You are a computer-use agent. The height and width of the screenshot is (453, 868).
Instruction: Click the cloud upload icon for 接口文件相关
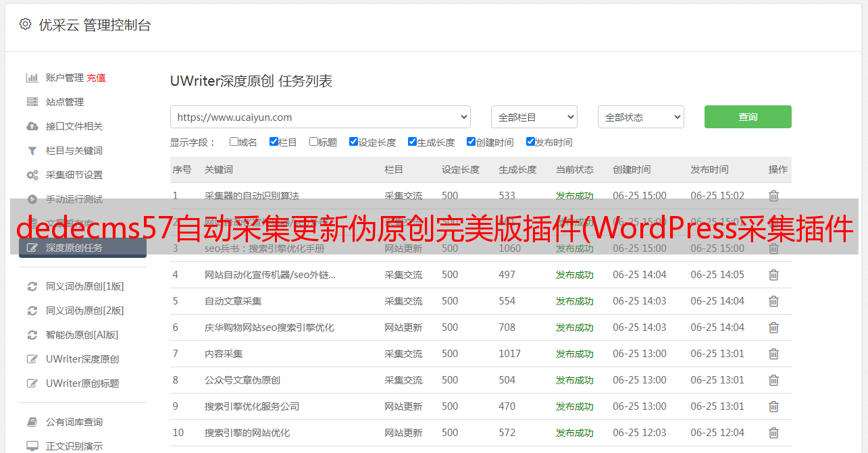pos(32,126)
